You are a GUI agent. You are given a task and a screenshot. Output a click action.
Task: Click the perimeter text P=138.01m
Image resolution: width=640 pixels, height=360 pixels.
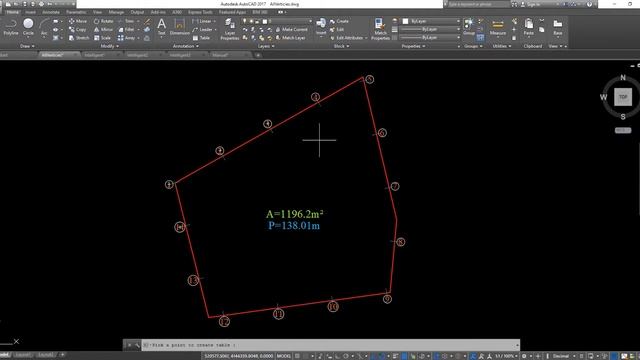[294, 225]
